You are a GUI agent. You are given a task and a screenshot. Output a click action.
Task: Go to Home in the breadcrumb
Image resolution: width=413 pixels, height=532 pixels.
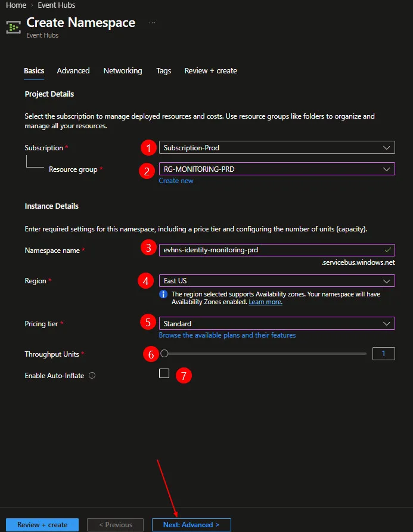tap(16, 5)
